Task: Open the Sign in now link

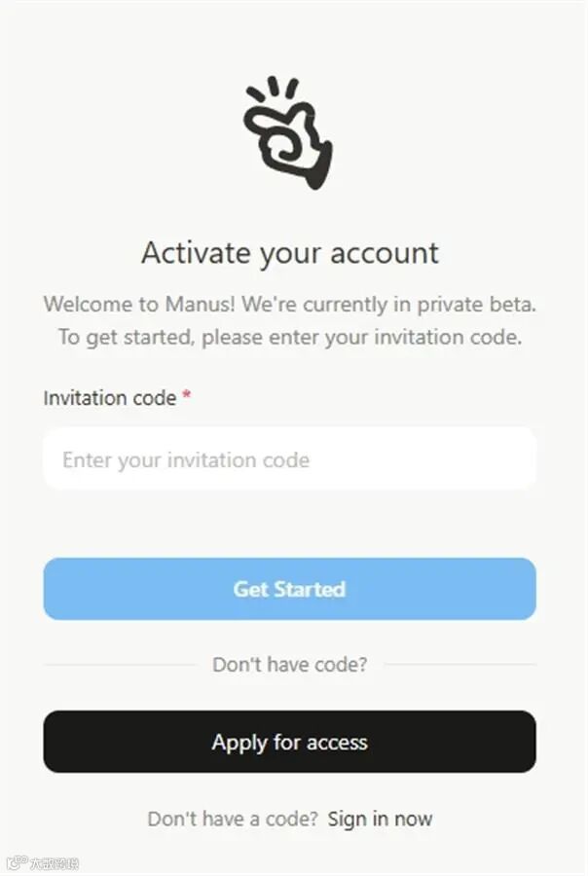Action: pyautogui.click(x=380, y=819)
